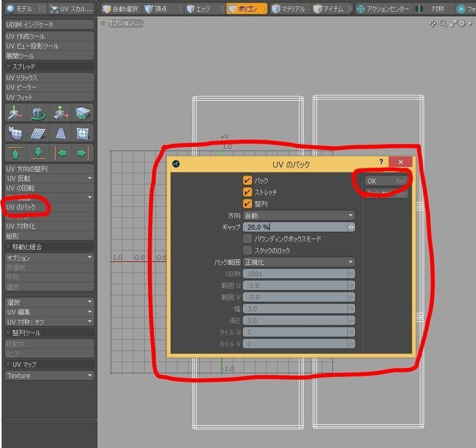Click the 展開ツール button

[49, 55]
